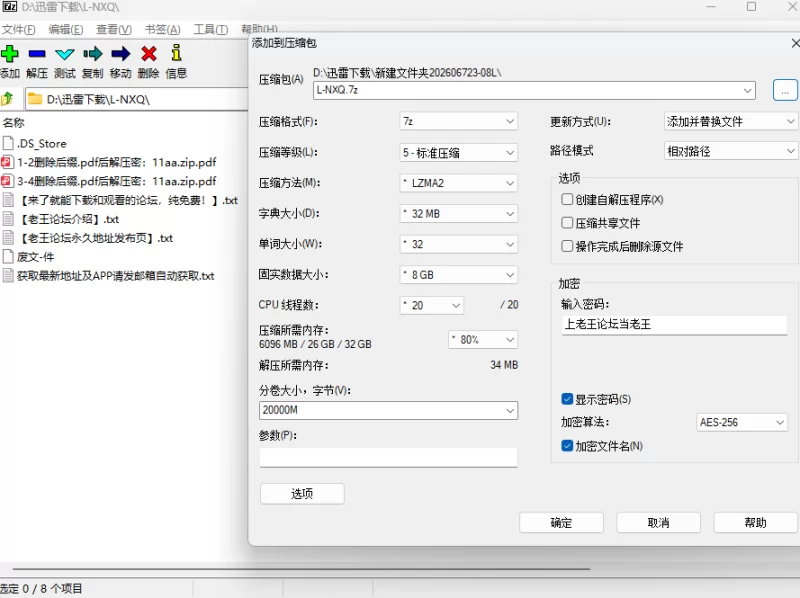Open 压缩格式 7z dropdown
The image size is (800, 598).
[x=459, y=121]
